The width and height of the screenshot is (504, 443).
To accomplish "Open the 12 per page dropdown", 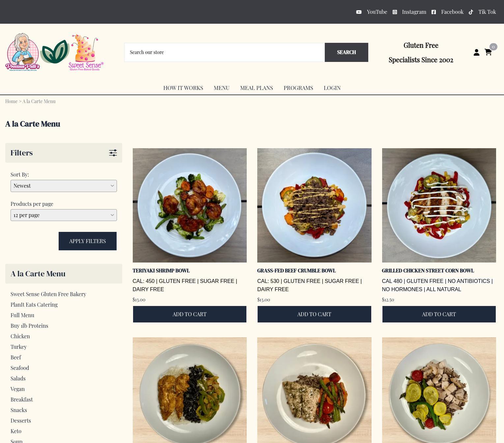I will point(64,215).
